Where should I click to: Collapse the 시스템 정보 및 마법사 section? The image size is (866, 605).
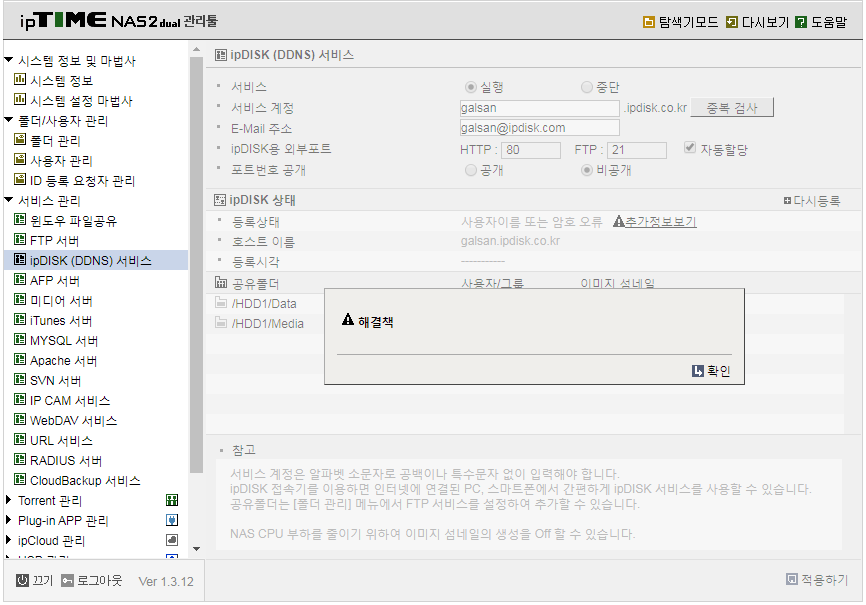coord(8,59)
